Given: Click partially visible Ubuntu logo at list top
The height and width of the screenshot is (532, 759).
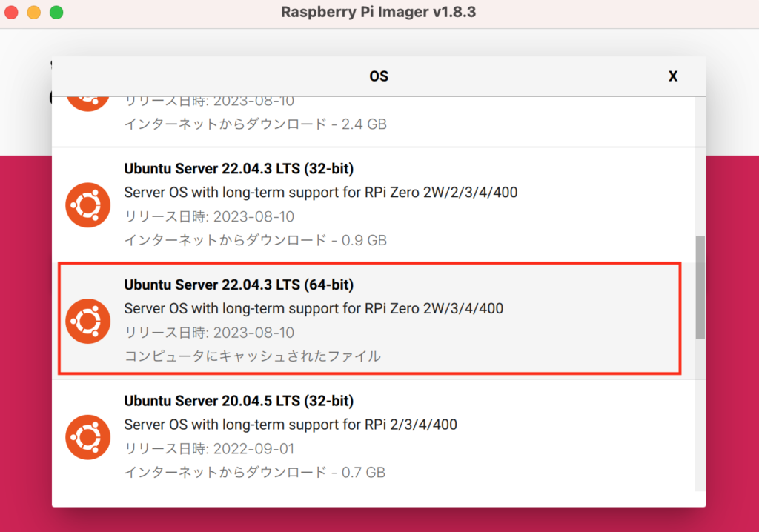Looking at the screenshot, I should coord(87,104).
